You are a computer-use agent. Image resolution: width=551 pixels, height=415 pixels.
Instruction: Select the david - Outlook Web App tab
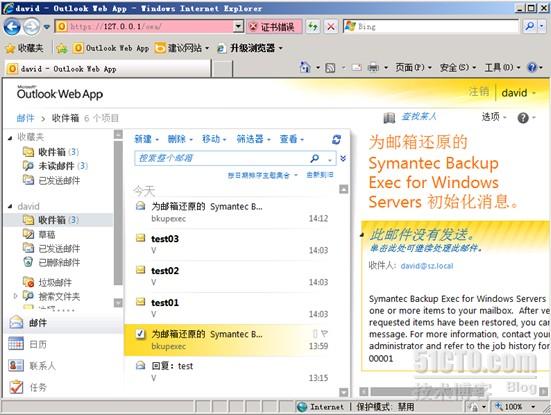pyautogui.click(x=108, y=69)
